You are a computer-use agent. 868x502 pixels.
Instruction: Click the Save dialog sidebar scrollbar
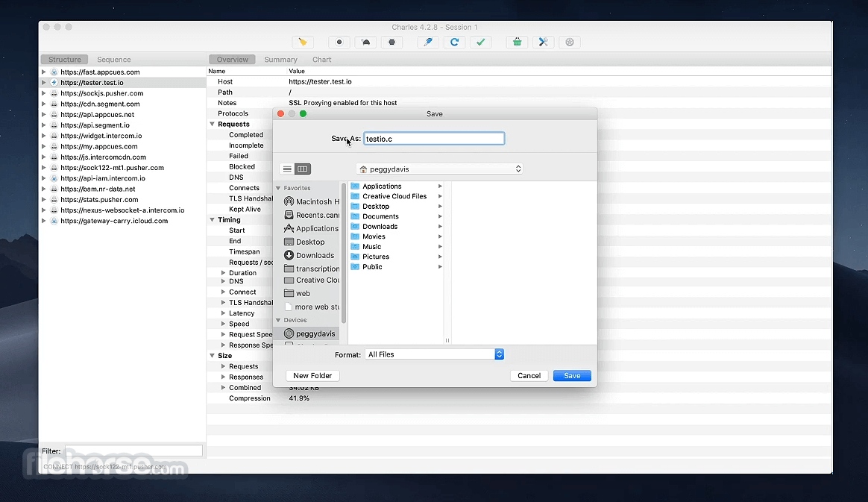point(344,254)
